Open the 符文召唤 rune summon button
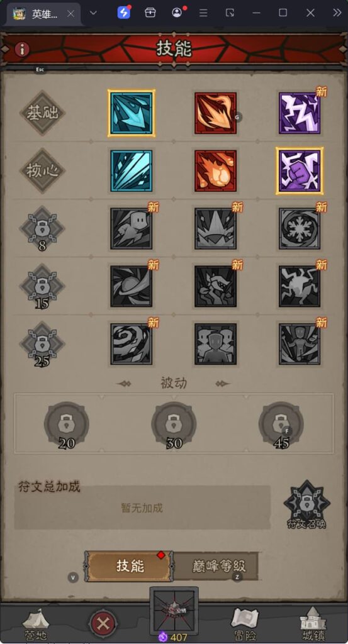Image resolution: width=348 pixels, height=644 pixels. [307, 505]
